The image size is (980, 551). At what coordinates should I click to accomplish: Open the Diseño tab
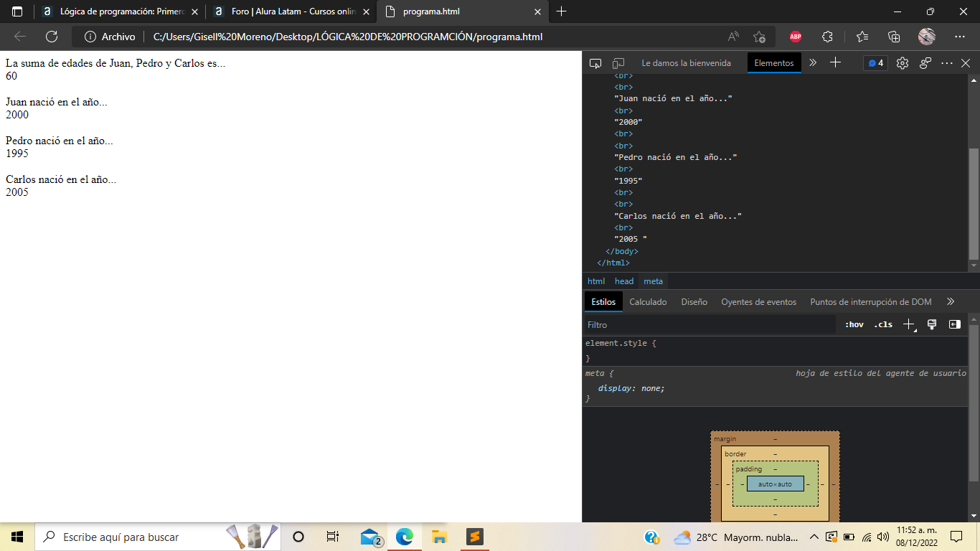pos(694,302)
